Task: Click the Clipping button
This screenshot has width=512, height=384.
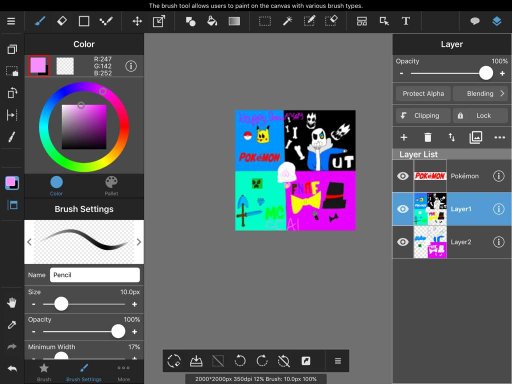Action: click(x=423, y=116)
